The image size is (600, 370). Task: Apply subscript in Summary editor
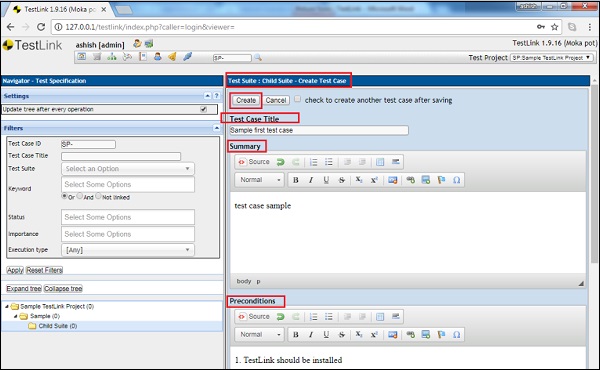359,180
